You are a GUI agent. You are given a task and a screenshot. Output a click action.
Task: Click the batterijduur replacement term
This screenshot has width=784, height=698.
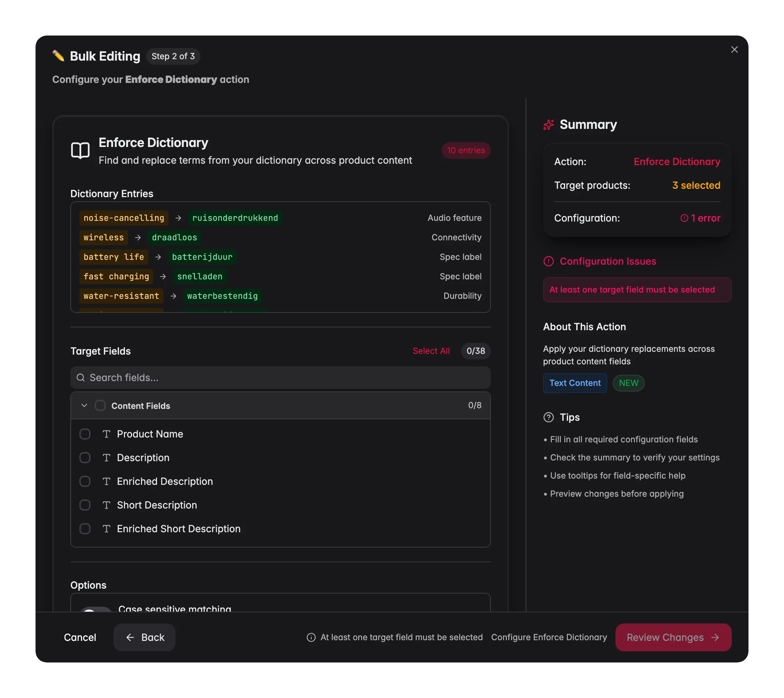tap(202, 257)
